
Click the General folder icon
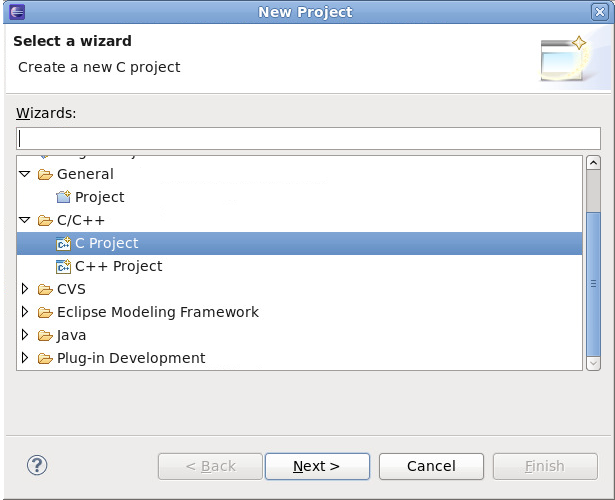coord(45,174)
